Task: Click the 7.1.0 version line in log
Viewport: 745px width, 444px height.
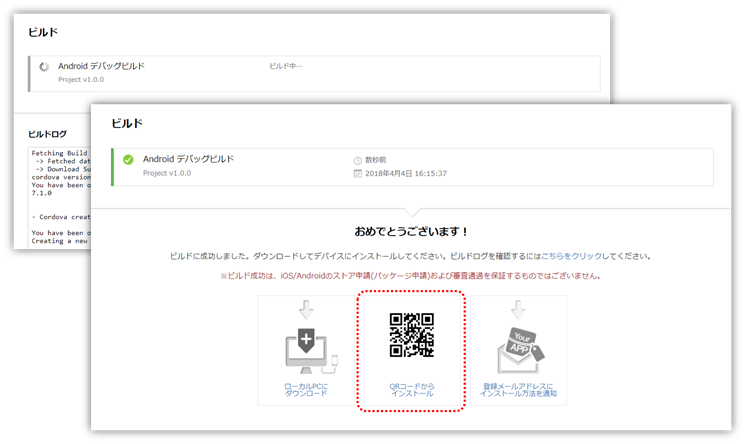Action: [x=41, y=193]
